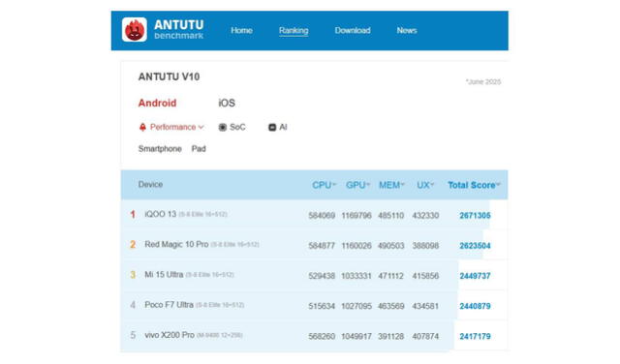Open the Mi 15 Ultra entry

[164, 275]
